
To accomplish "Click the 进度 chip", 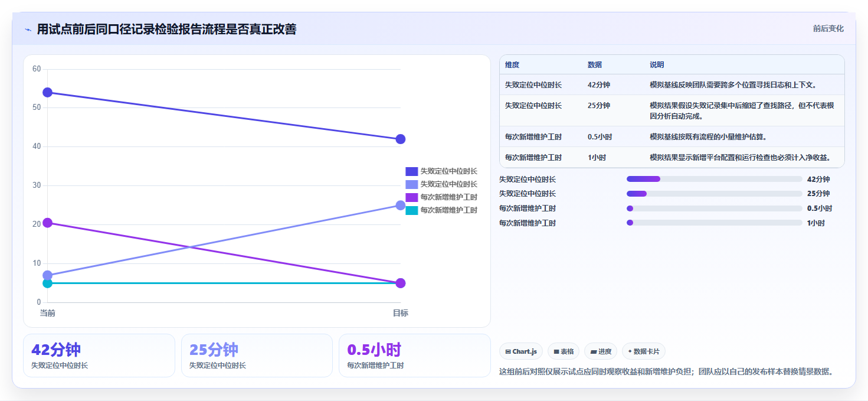I will (601, 351).
